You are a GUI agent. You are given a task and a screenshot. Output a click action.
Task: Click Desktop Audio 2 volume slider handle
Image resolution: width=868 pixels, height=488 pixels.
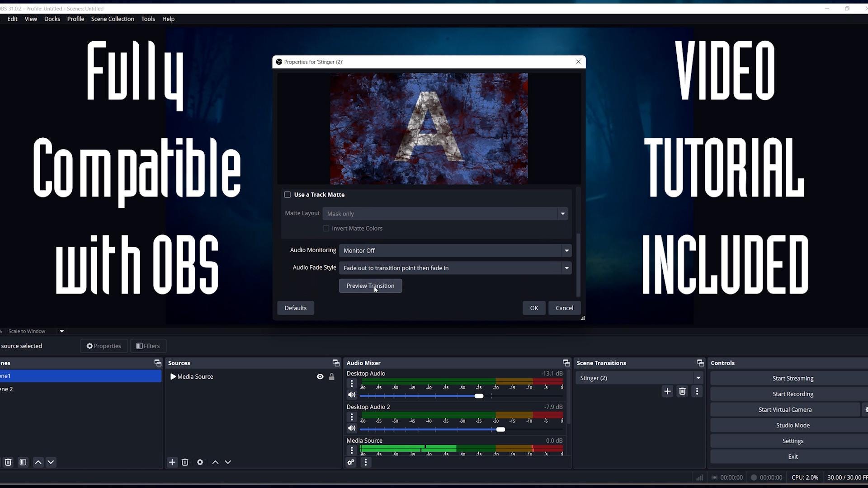click(500, 429)
